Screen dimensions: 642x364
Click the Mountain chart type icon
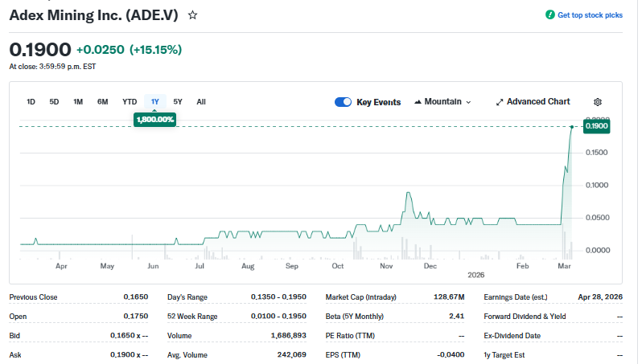coord(418,102)
